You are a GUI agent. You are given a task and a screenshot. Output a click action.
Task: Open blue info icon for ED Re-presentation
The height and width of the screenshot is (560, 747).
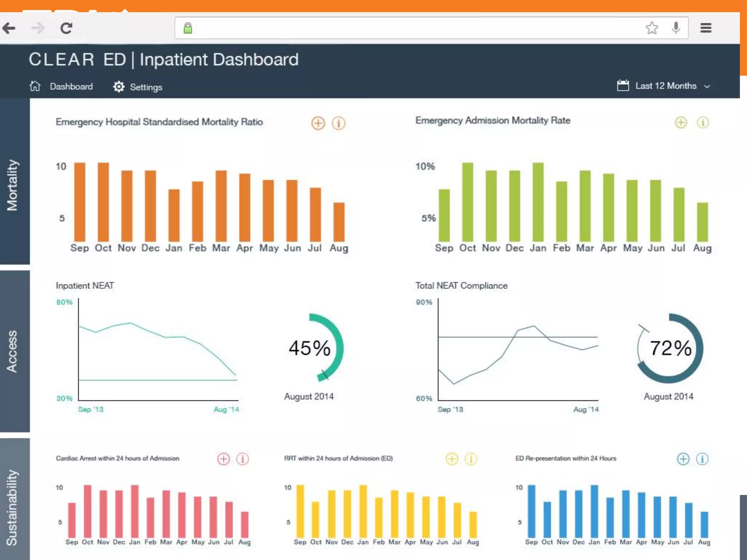(x=702, y=459)
